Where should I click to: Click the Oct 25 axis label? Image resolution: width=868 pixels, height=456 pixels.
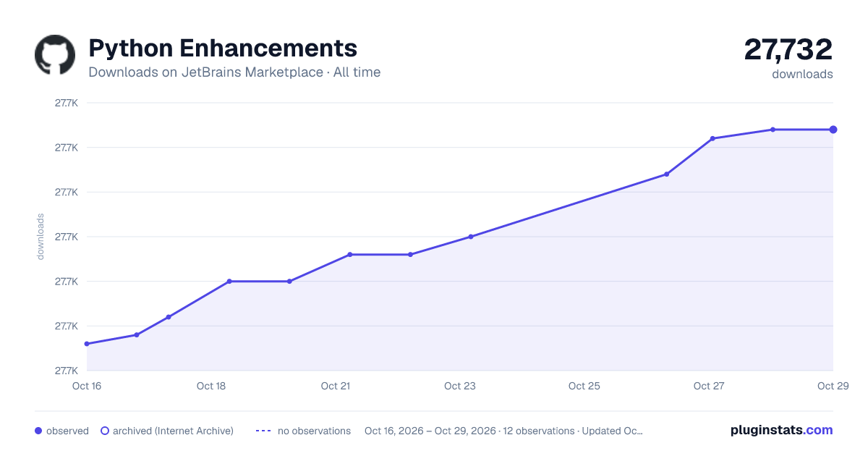click(x=584, y=386)
